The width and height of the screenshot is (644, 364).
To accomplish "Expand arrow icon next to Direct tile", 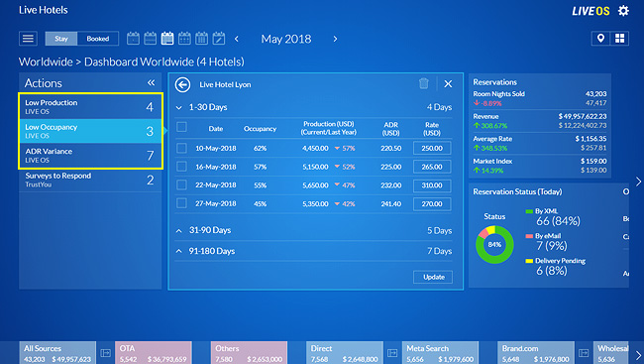I will (x=392, y=353).
